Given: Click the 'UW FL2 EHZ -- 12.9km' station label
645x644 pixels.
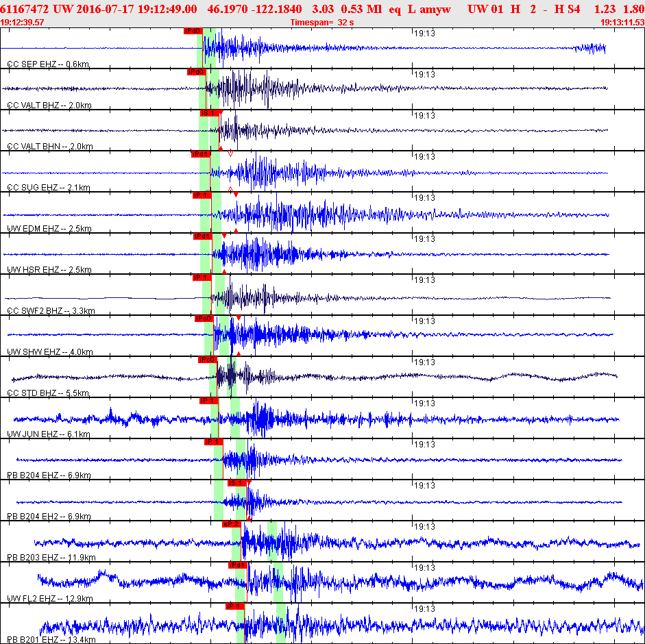Looking at the screenshot, I should pos(50,599).
